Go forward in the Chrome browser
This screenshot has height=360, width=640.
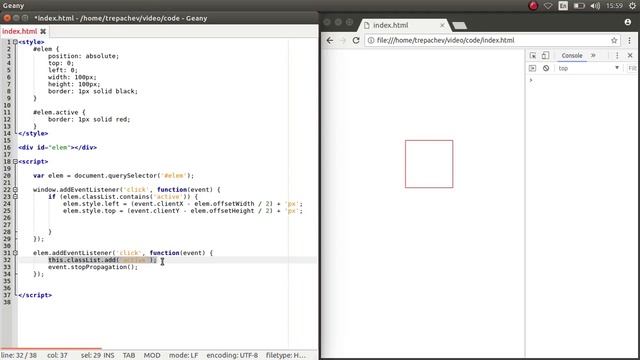(343, 40)
